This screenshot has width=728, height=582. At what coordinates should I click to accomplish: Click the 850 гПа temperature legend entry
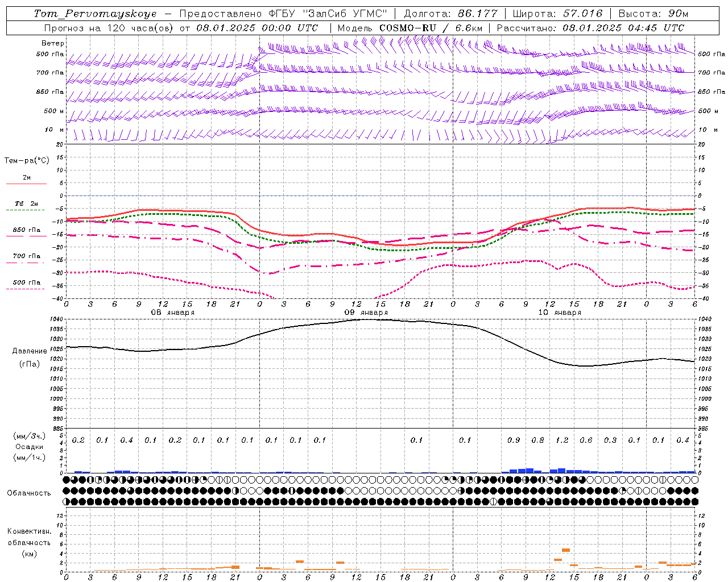coord(27,230)
